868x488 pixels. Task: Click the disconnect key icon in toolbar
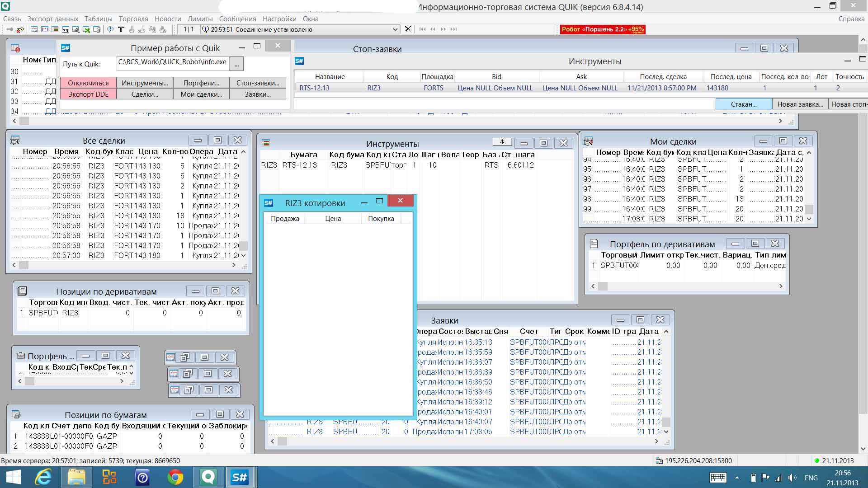tap(20, 29)
